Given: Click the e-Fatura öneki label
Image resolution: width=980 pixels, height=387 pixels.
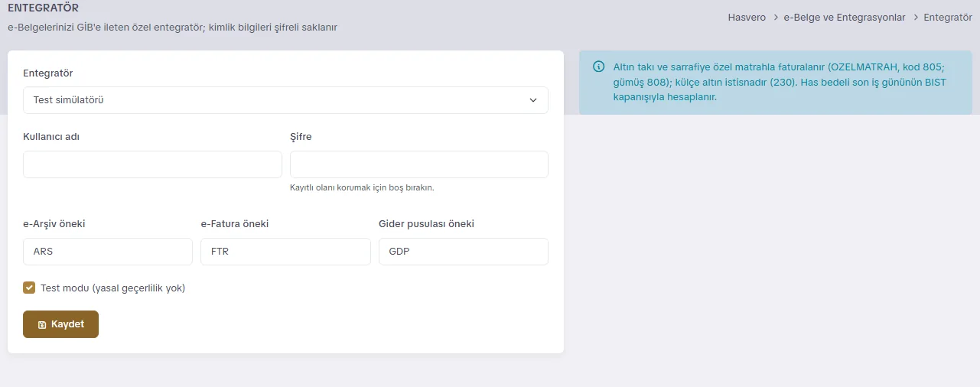Looking at the screenshot, I should click(235, 224).
